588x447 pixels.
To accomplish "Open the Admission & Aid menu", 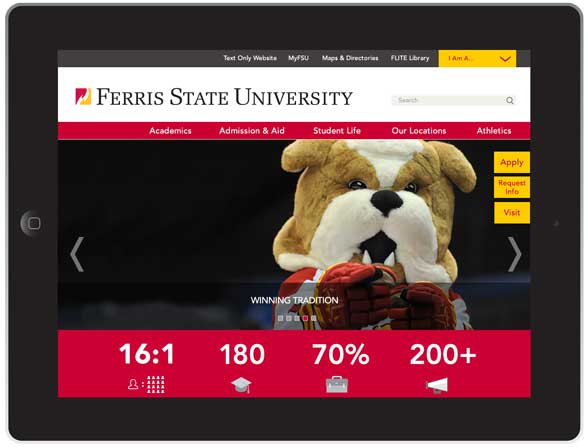I will (x=252, y=131).
